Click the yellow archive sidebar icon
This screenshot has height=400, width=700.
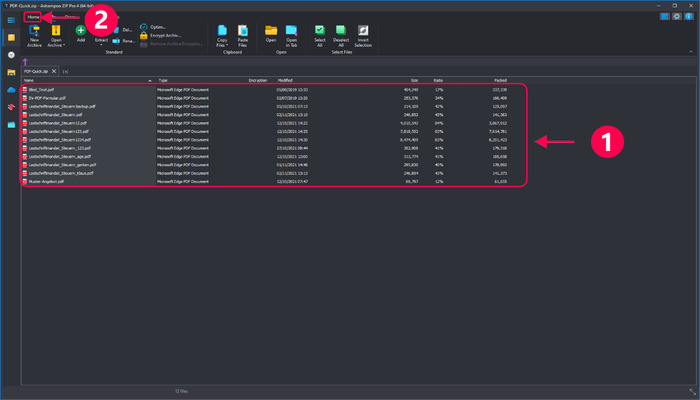11,38
